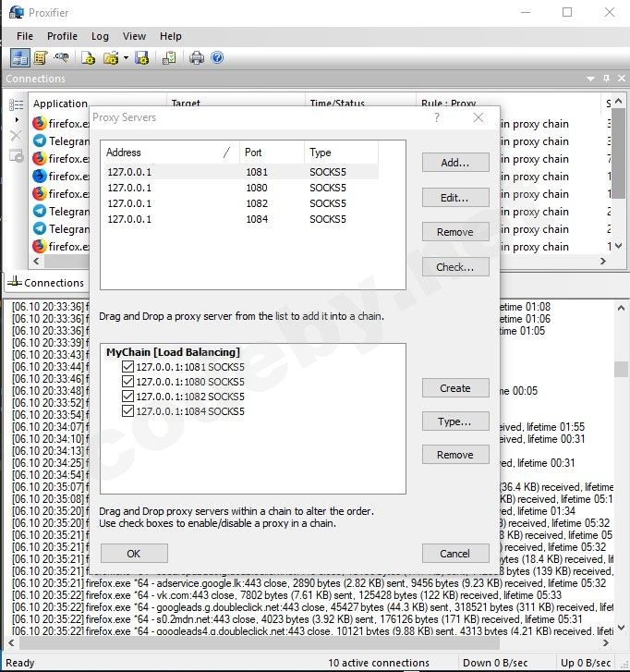Click the open profile folder icon
The width and height of the screenshot is (630, 672).
(111, 57)
